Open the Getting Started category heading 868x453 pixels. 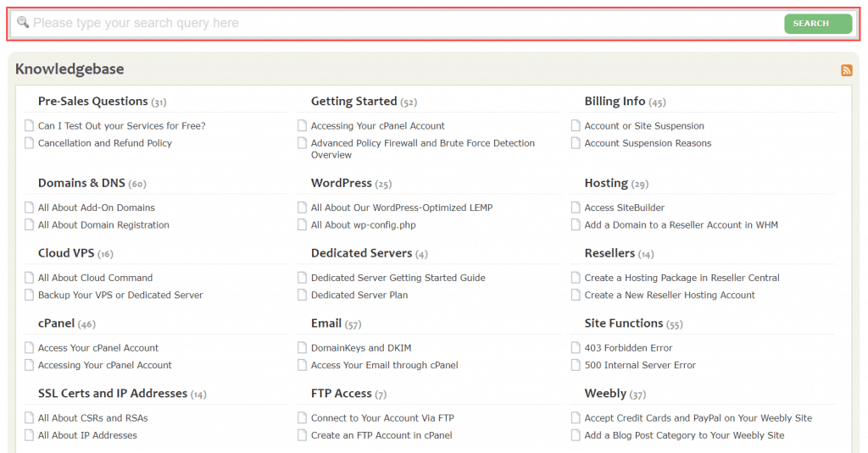[353, 102]
